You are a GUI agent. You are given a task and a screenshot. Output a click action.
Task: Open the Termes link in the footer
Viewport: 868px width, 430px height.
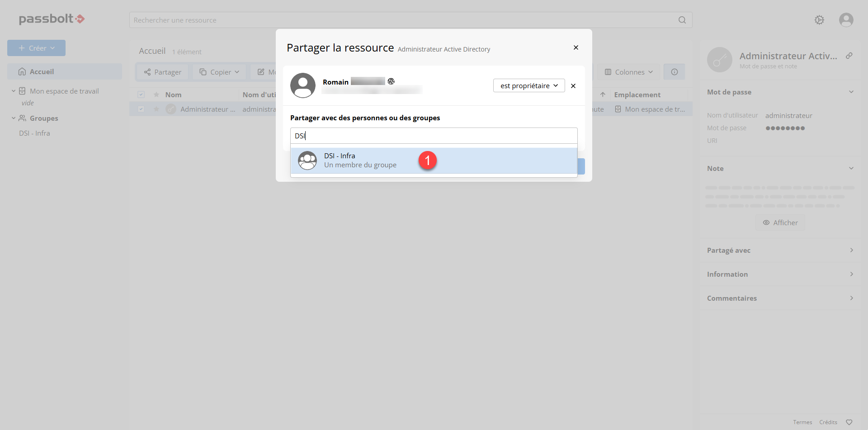tap(802, 422)
